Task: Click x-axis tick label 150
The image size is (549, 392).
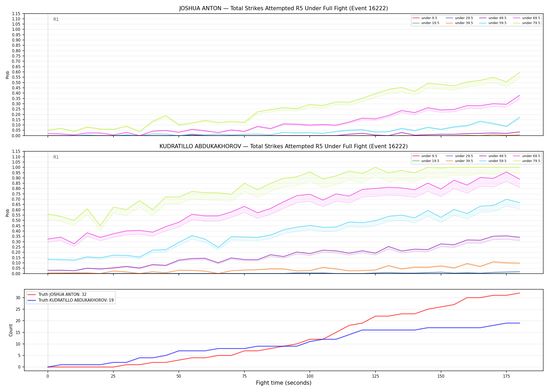Action: pyautogui.click(x=441, y=376)
